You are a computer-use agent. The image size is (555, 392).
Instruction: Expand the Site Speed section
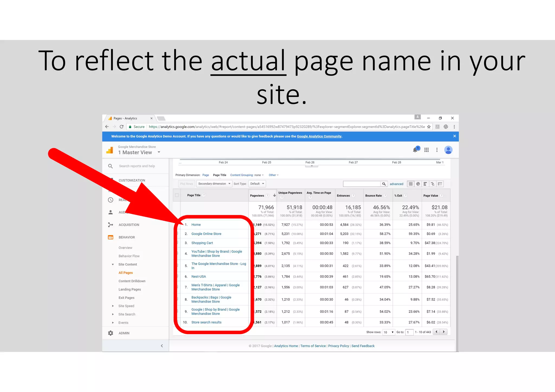point(113,306)
